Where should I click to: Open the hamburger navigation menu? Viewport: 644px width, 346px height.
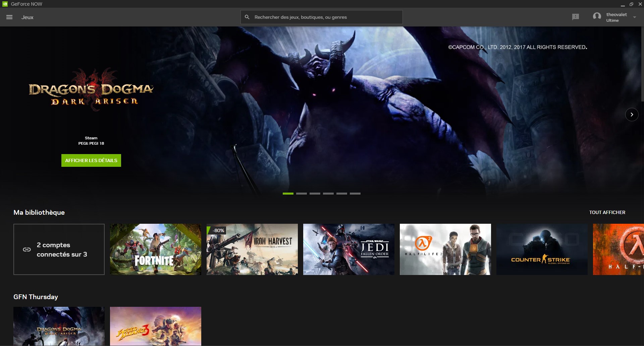[x=9, y=17]
